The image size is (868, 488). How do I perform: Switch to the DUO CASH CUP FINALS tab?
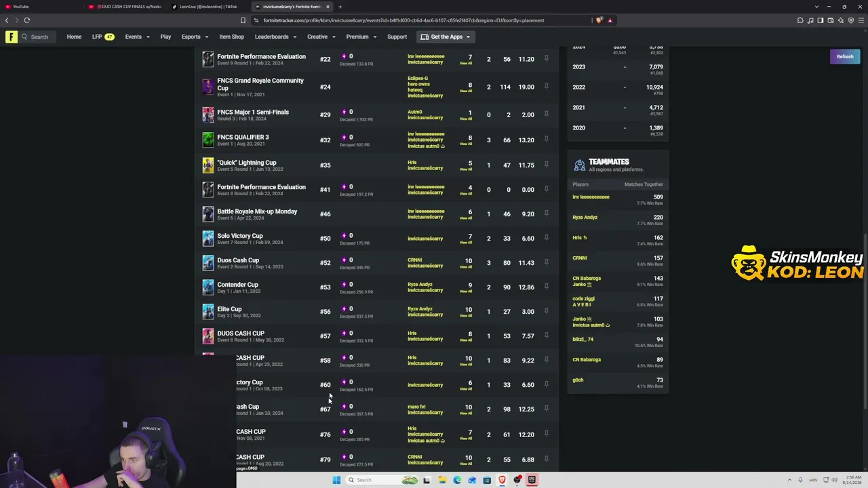[125, 7]
